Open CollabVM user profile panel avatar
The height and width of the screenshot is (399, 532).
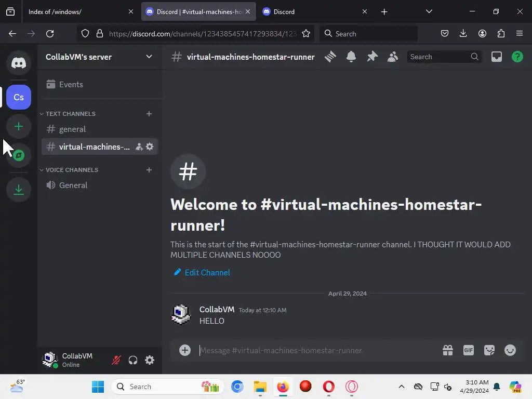click(x=50, y=360)
